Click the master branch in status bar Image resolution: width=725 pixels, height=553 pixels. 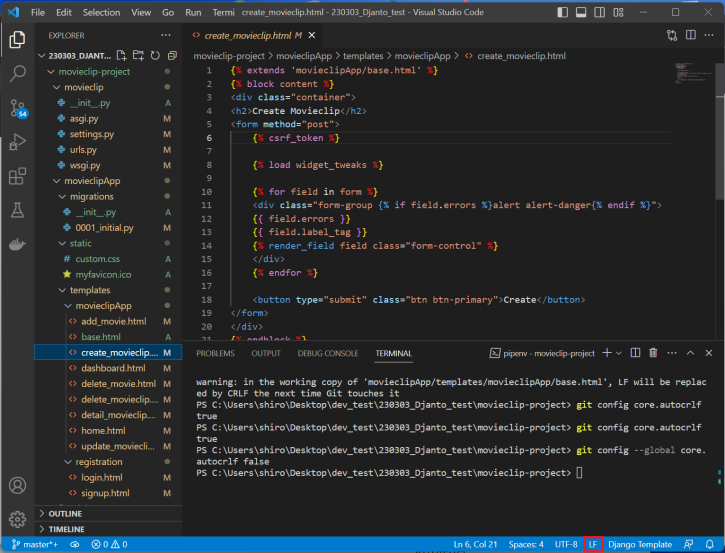click(33, 544)
